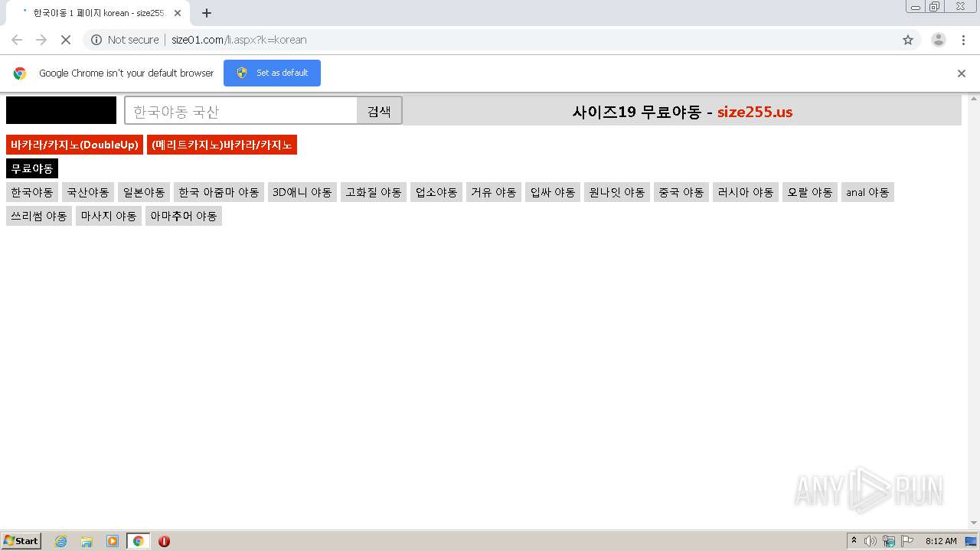Image resolution: width=980 pixels, height=551 pixels.
Task: Choose the 입싸 야동 category
Action: click(x=553, y=192)
